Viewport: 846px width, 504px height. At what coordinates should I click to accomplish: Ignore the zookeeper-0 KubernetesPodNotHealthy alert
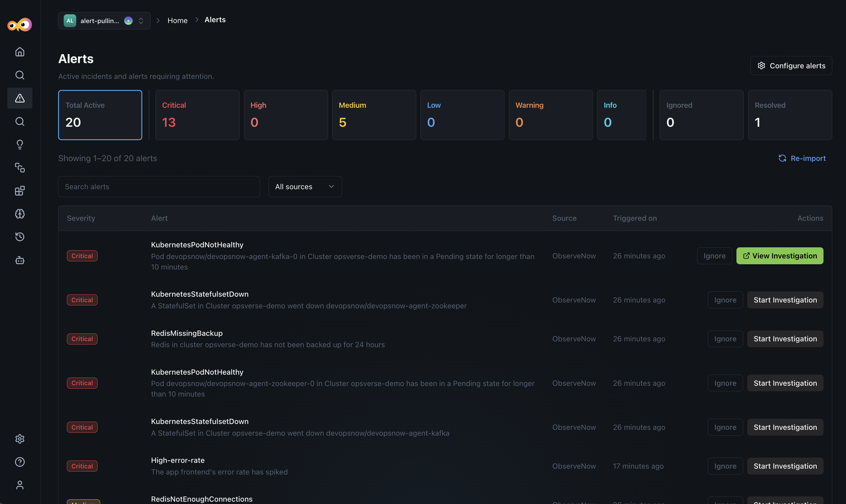(725, 383)
